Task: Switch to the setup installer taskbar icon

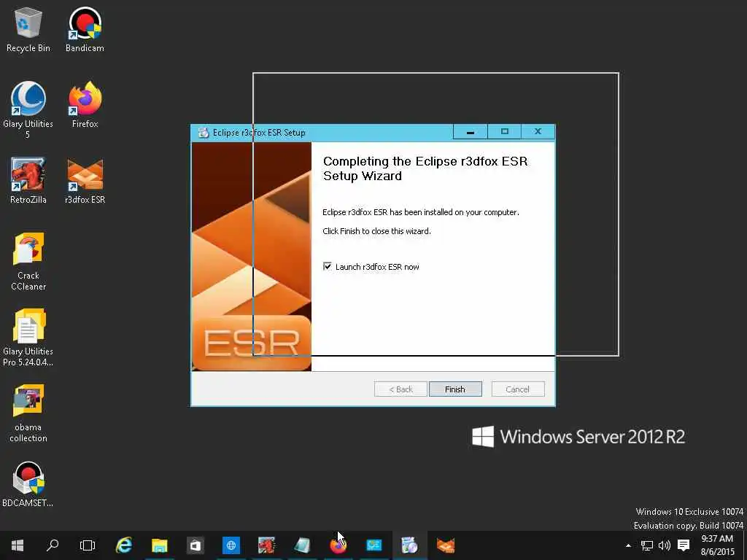Action: [410, 545]
